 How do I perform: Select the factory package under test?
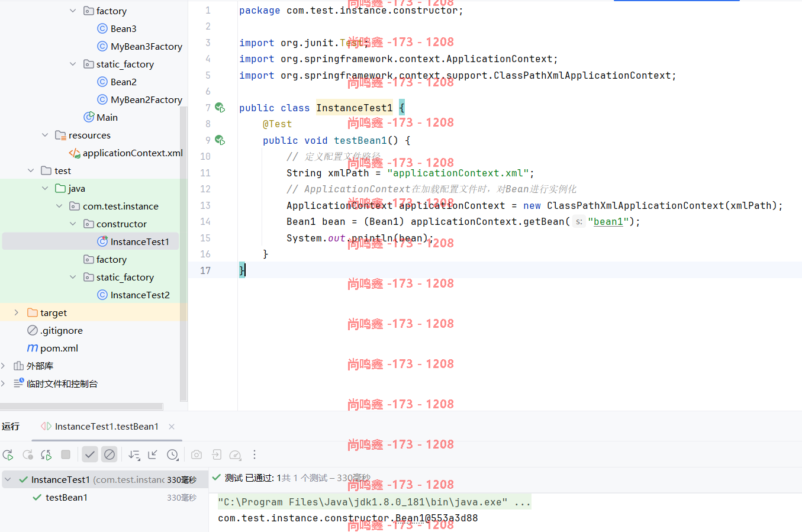(x=111, y=259)
